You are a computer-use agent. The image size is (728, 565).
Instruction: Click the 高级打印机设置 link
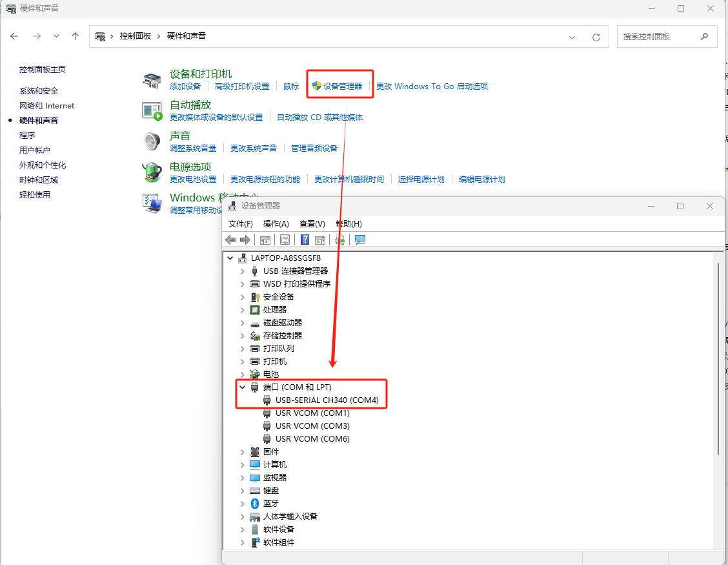pos(242,86)
